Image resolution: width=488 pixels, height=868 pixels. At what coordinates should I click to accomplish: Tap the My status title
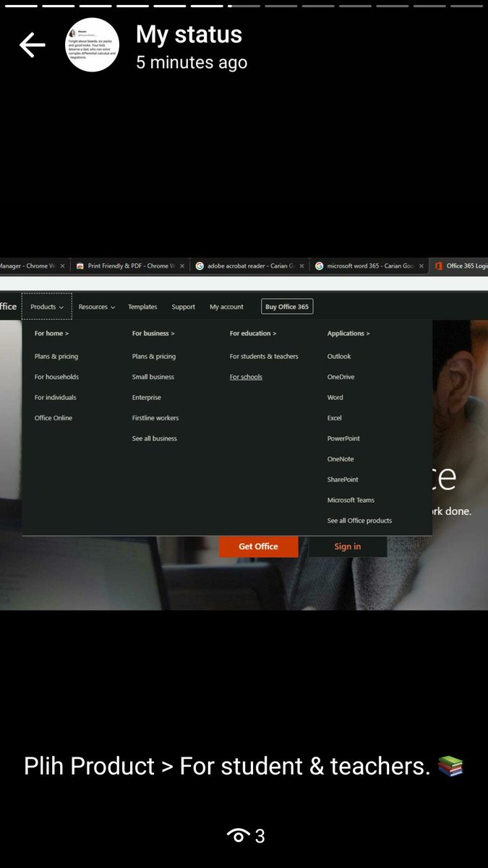[189, 34]
